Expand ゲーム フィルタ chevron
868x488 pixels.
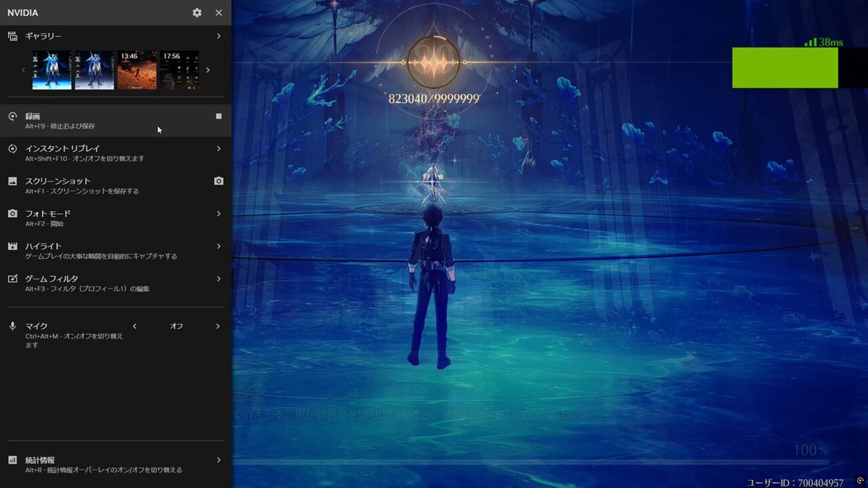click(218, 278)
